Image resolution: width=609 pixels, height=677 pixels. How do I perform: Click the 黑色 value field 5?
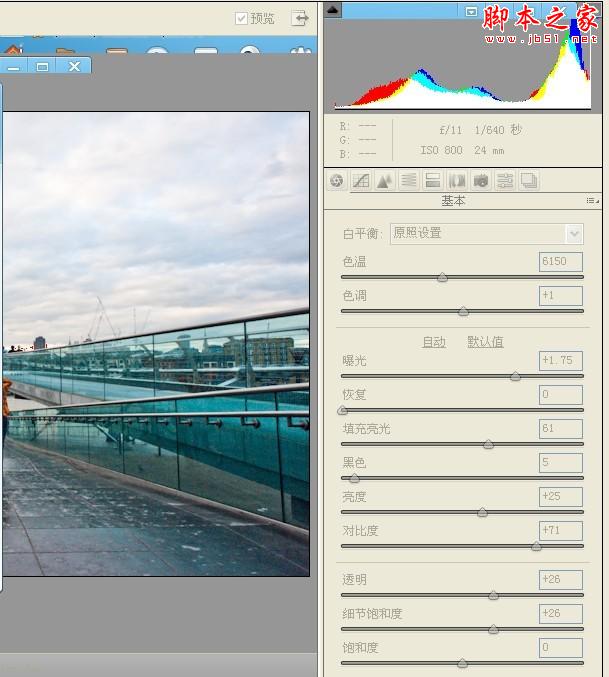pos(561,463)
